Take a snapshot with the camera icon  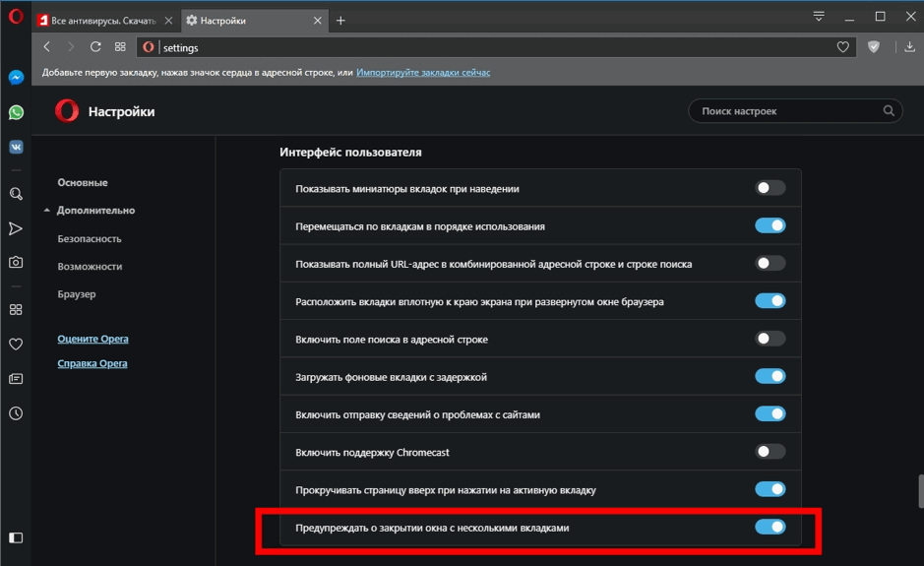point(16,263)
